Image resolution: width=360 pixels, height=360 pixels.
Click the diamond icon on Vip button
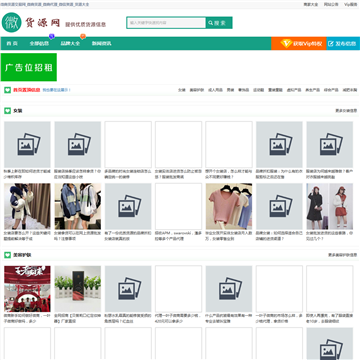286,43
